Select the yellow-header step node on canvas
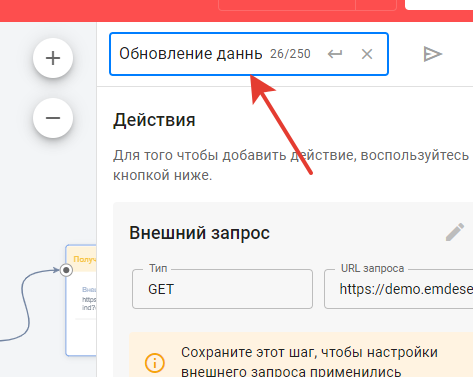 81,300
